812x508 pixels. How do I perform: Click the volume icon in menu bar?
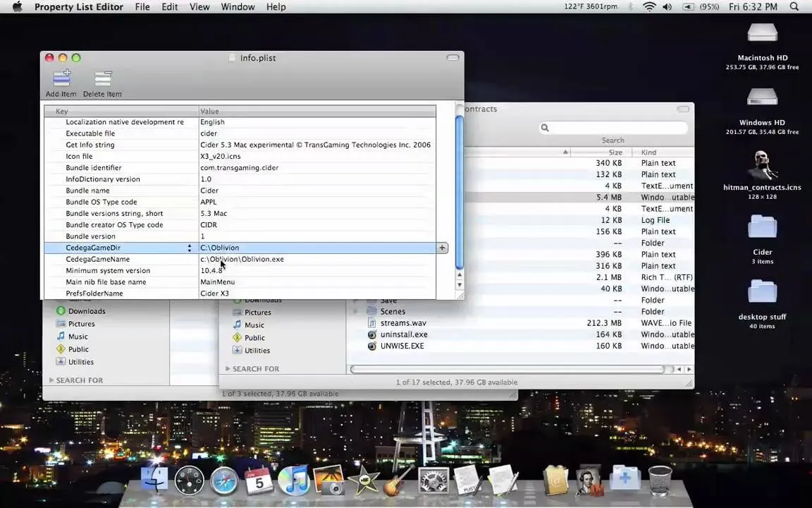click(x=667, y=7)
